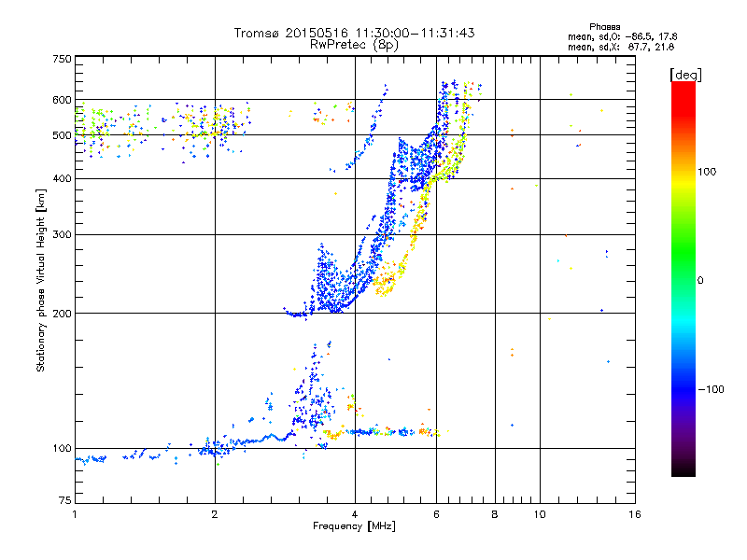
Task: Click the y-axis tick label '75'
Action: pyautogui.click(x=64, y=500)
